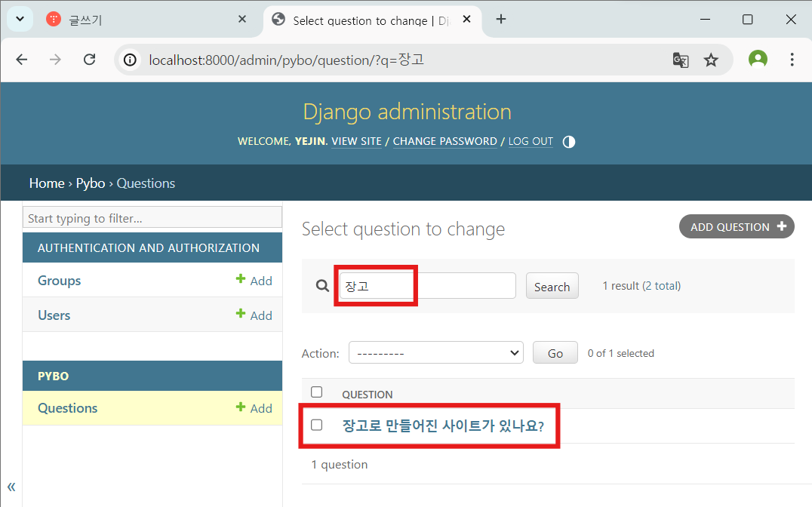Reload the current page

coord(90,60)
